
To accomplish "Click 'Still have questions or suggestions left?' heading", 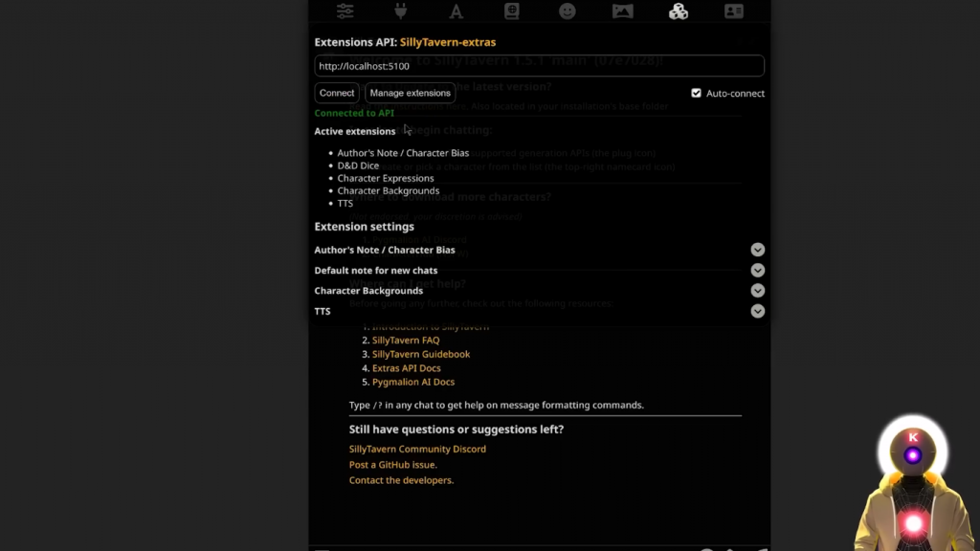I will click(x=457, y=430).
